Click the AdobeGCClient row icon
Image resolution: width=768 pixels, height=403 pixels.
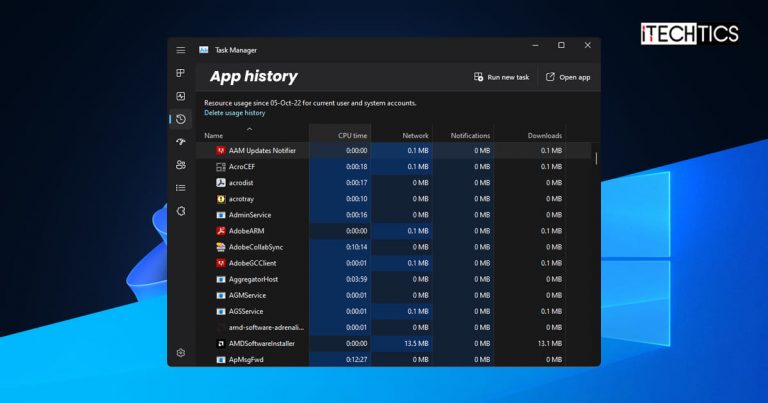[221, 263]
